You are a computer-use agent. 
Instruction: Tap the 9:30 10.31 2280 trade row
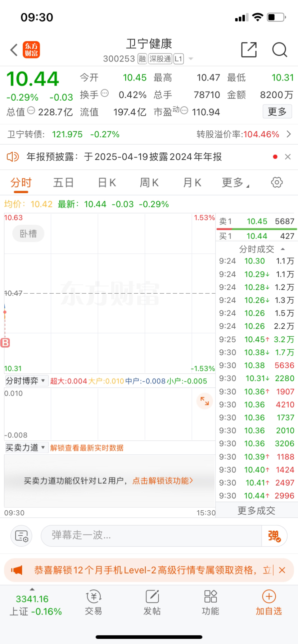257,378
